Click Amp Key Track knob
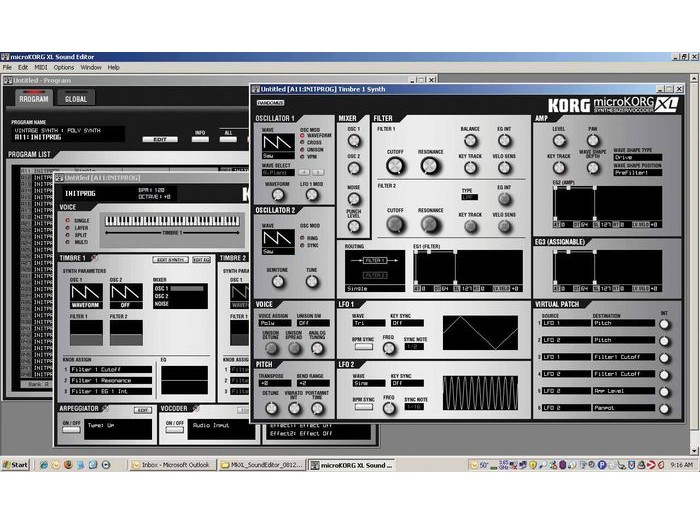This screenshot has width=700, height=525. [559, 168]
